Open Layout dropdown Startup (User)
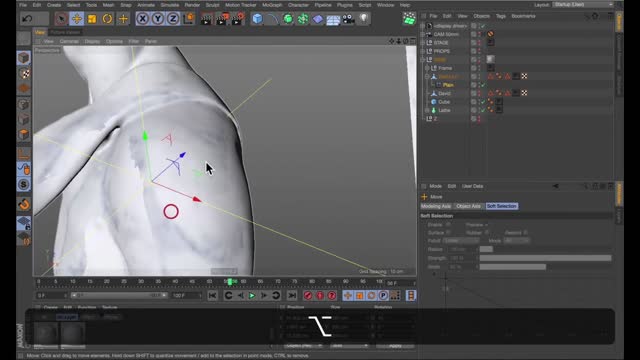This screenshot has width=640, height=360. 582,4
